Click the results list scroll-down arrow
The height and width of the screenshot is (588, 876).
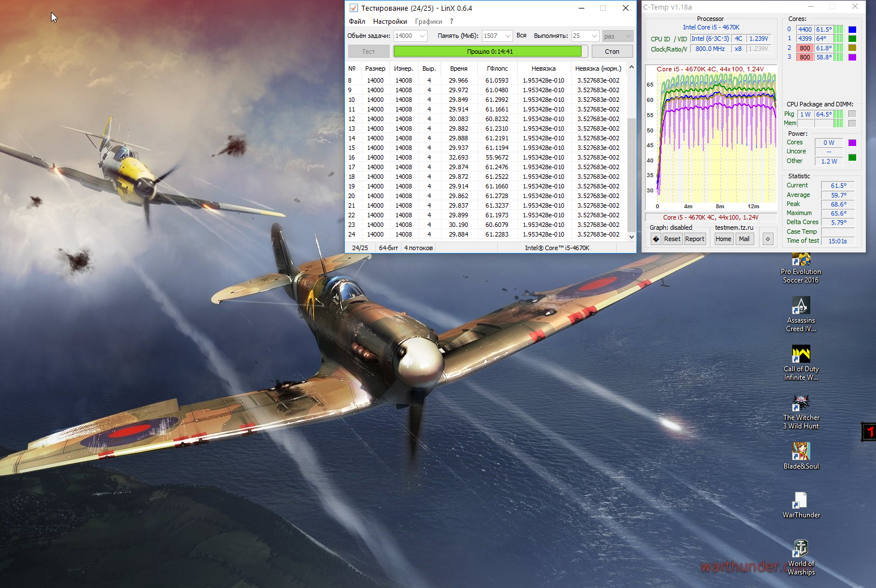point(632,237)
